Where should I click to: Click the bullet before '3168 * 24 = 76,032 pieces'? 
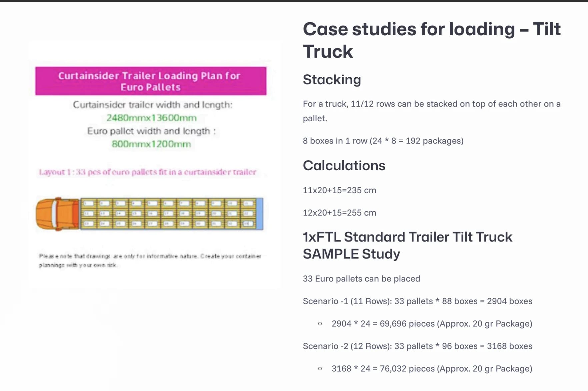(x=320, y=368)
